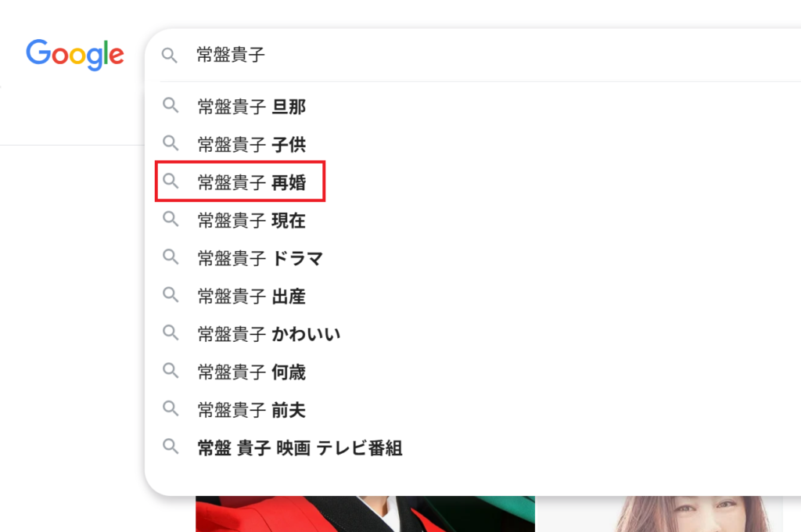Select the 常盤貴子 旦那 suggestion
Image resolution: width=801 pixels, height=532 pixels.
click(x=251, y=106)
